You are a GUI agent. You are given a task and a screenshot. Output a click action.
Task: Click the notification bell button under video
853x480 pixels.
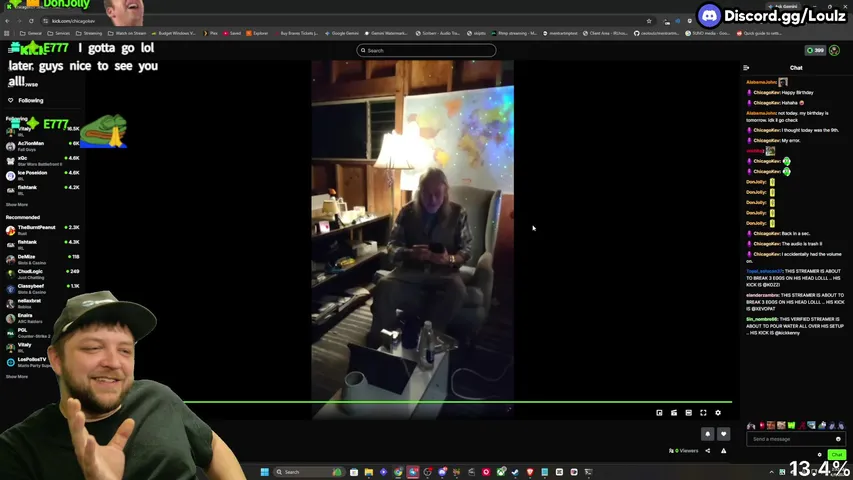pyautogui.click(x=708, y=434)
